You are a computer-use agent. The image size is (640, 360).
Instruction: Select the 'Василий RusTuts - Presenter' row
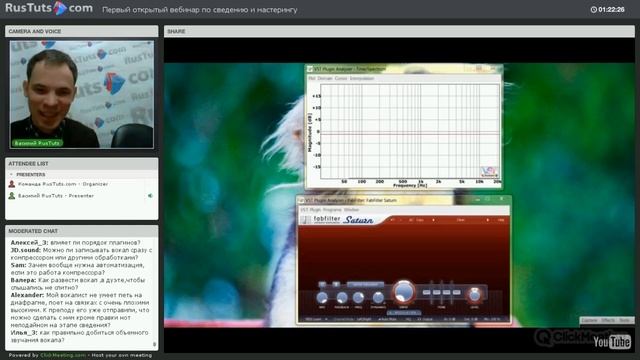pos(82,196)
